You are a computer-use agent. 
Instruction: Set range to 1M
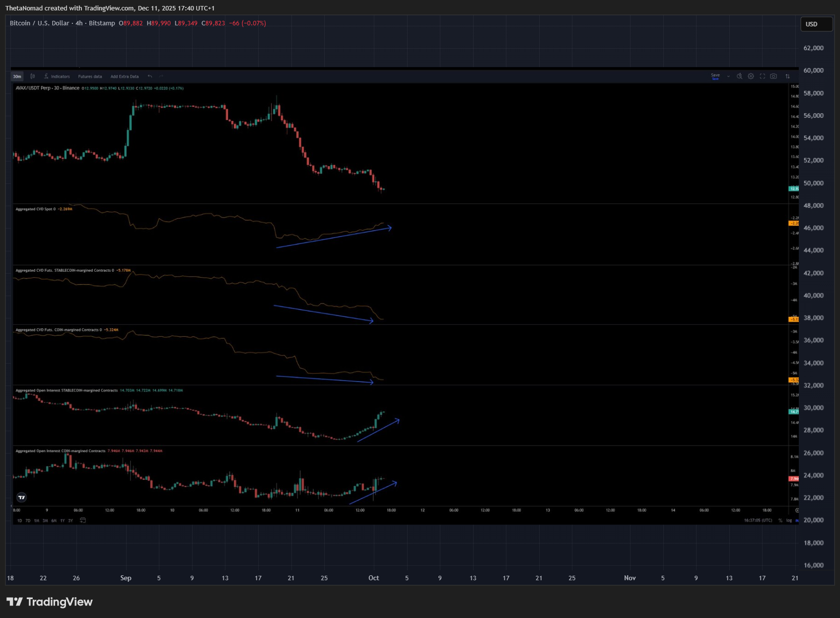click(x=36, y=521)
